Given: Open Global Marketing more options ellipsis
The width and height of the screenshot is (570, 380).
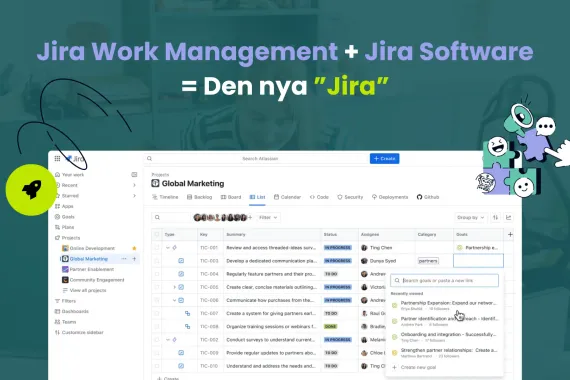Looking at the screenshot, I should (x=124, y=259).
